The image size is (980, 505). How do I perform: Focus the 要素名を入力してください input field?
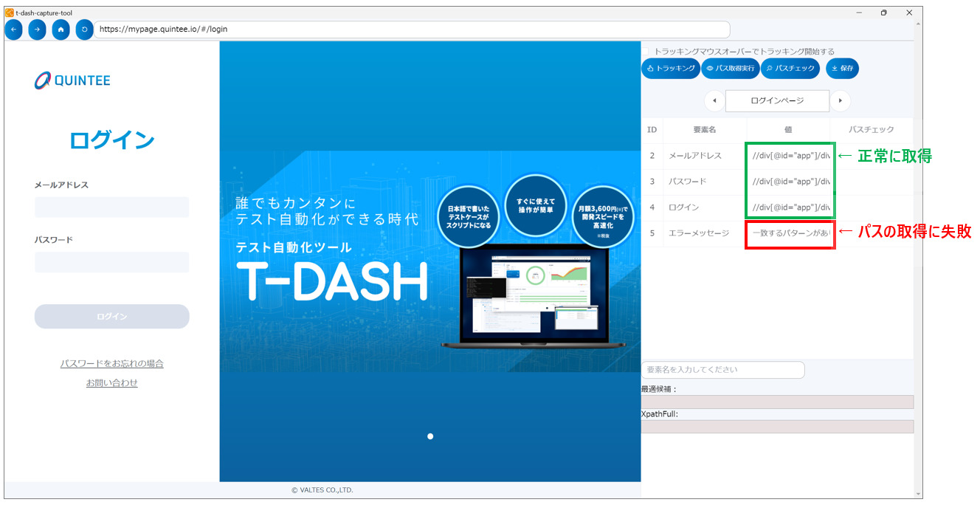tap(722, 369)
